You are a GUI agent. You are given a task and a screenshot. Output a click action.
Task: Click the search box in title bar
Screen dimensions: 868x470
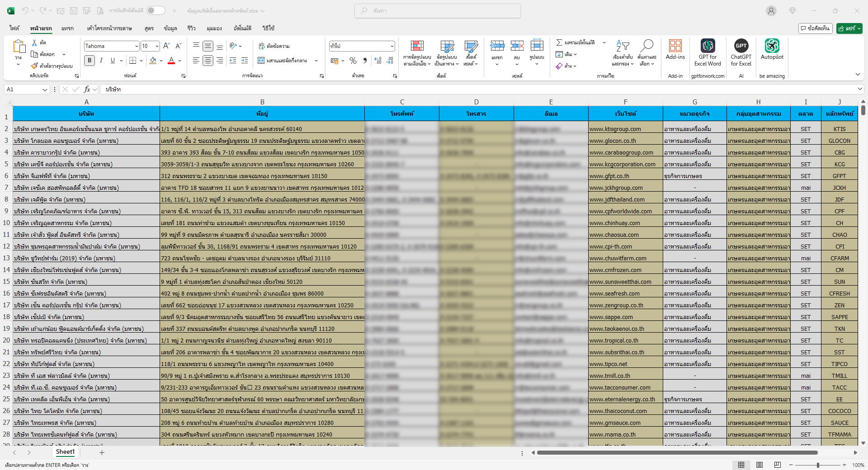[438, 10]
